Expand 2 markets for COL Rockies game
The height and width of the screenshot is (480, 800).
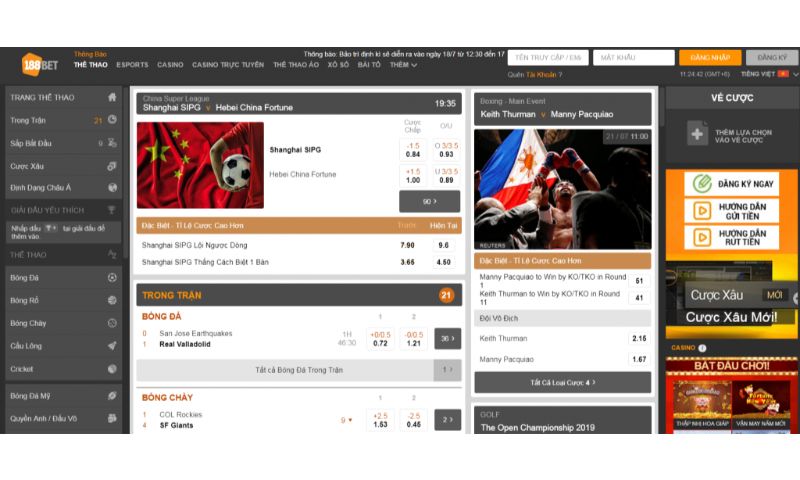point(447,420)
